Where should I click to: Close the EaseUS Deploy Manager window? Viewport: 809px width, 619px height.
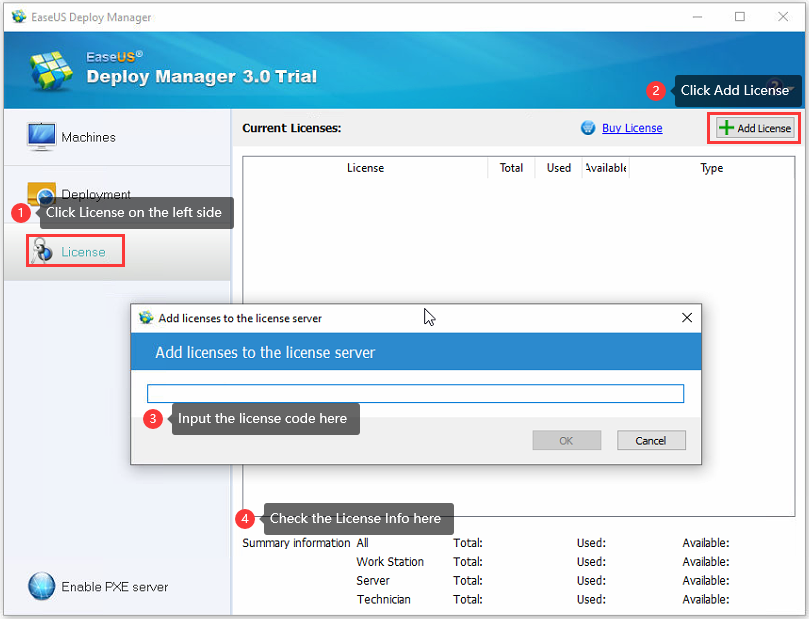(x=783, y=17)
